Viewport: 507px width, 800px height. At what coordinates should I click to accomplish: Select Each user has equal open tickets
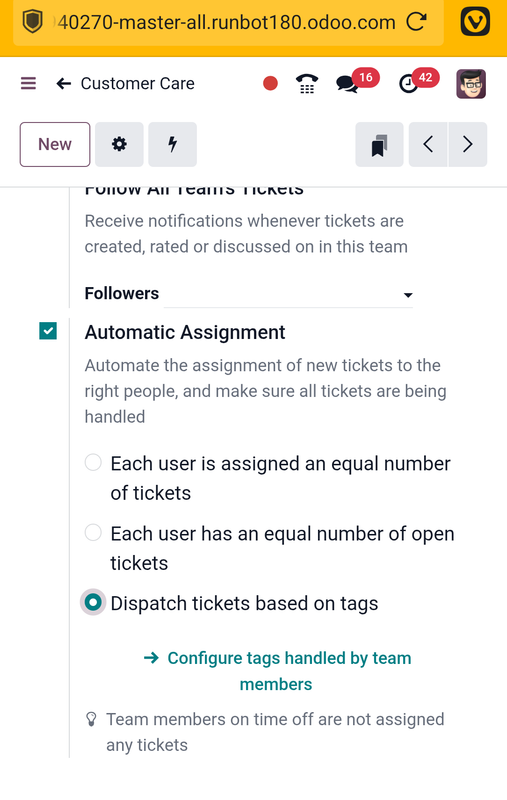93,533
